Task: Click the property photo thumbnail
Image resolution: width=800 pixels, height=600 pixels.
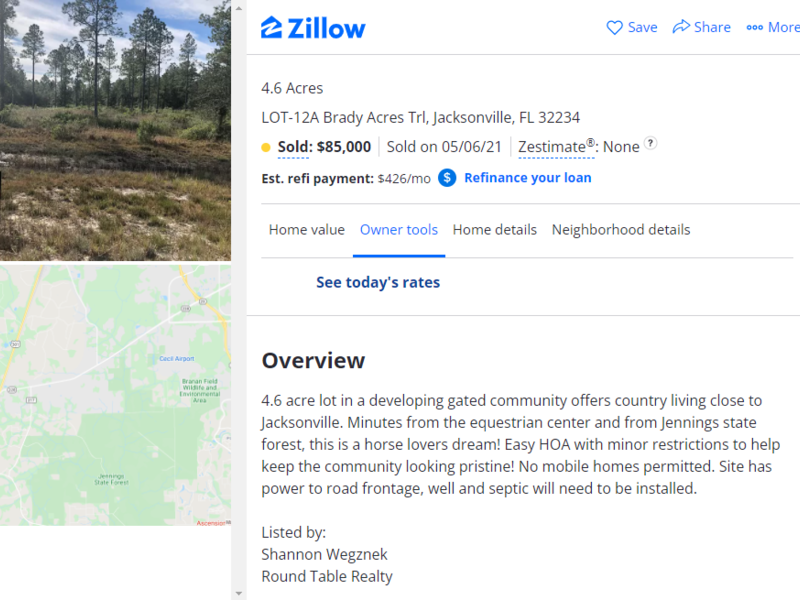Action: point(115,128)
